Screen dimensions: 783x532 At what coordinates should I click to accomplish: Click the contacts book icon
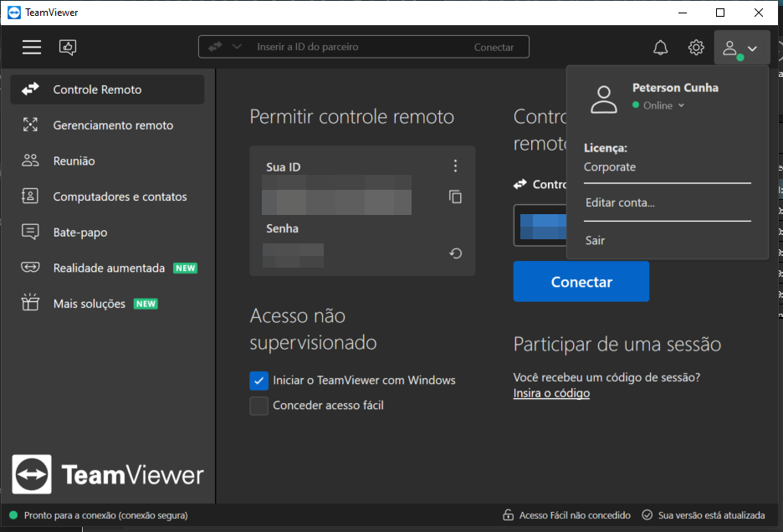coord(30,196)
